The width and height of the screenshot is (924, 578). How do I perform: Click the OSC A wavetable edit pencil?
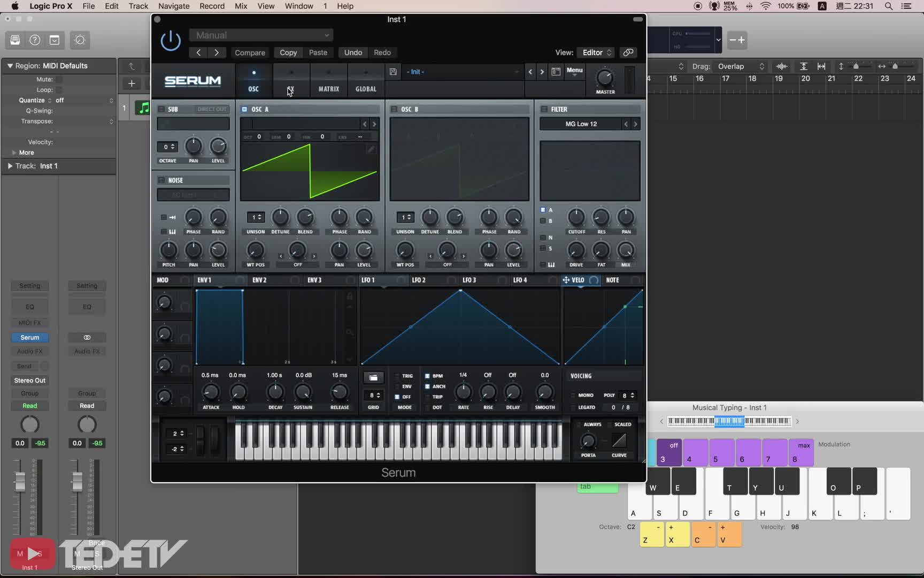(x=371, y=149)
